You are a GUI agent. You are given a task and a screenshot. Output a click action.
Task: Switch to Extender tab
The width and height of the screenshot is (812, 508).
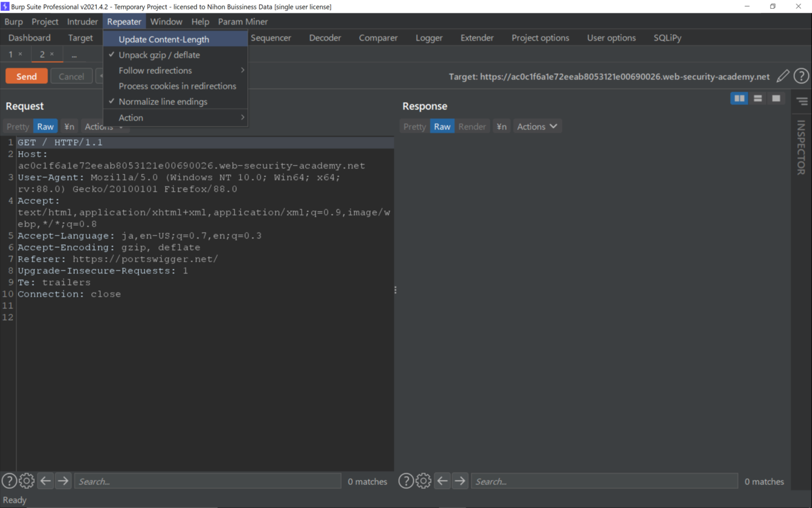tap(477, 38)
